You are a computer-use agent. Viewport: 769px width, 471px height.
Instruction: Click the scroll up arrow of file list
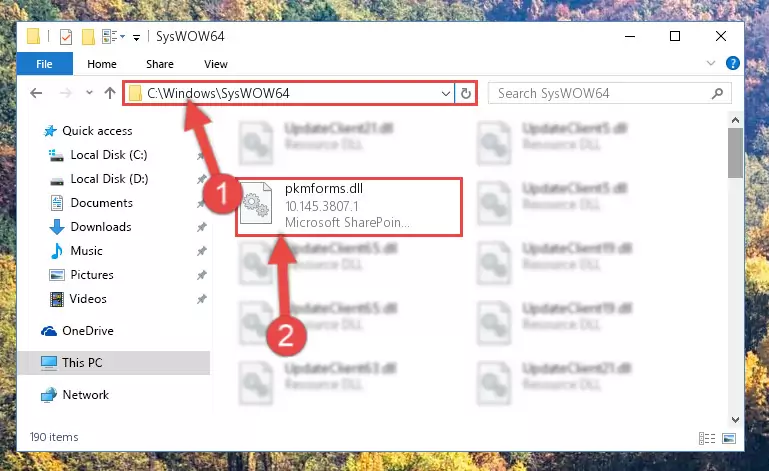[735, 120]
